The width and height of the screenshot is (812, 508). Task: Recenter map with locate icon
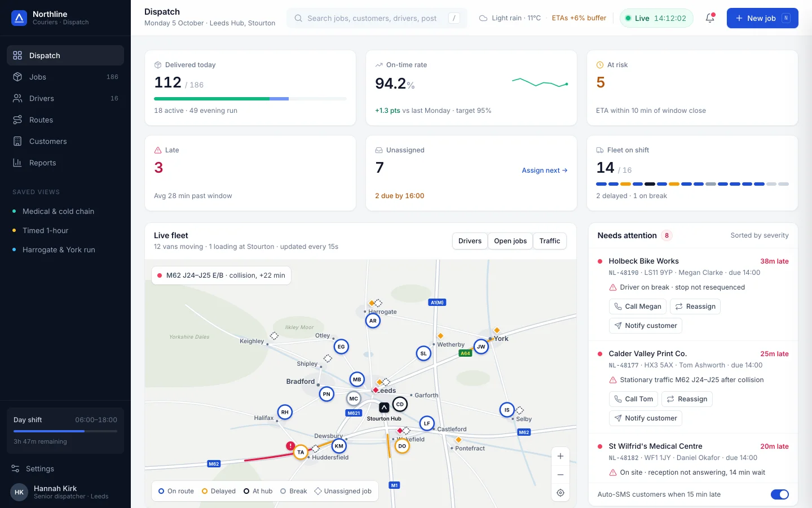(561, 493)
